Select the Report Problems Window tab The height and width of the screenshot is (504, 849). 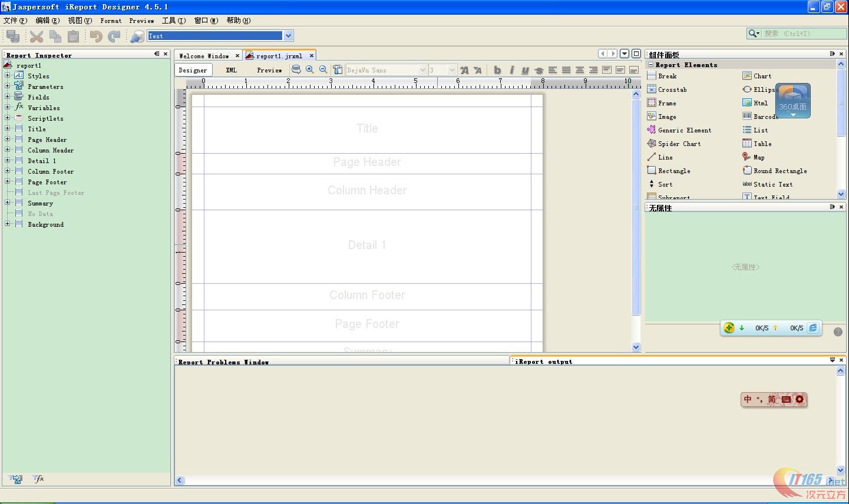pos(223,362)
